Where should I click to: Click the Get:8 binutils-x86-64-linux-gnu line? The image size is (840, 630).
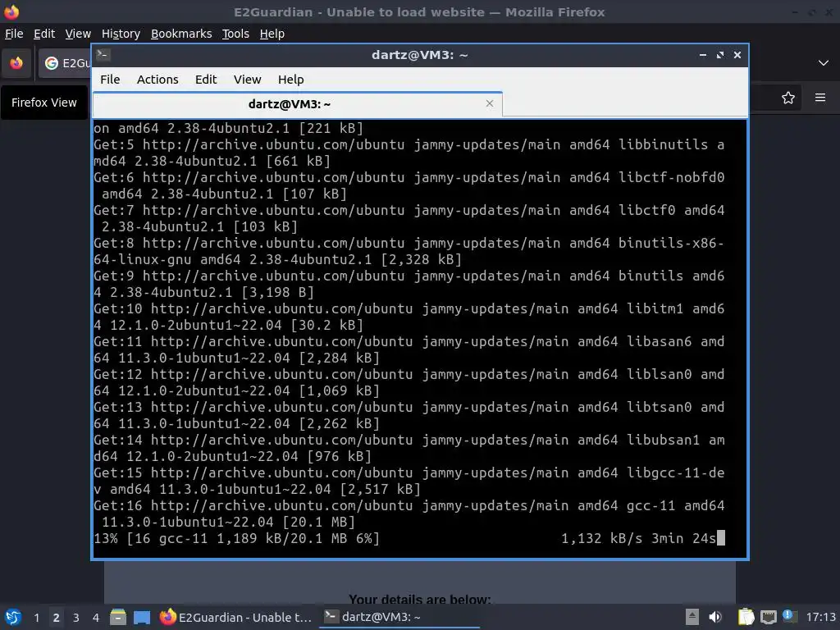point(409,251)
